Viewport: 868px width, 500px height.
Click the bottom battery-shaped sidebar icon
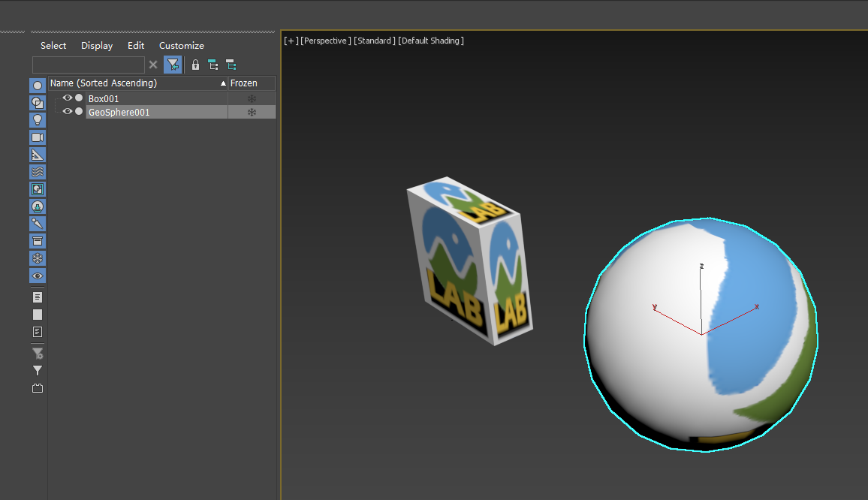(x=38, y=388)
